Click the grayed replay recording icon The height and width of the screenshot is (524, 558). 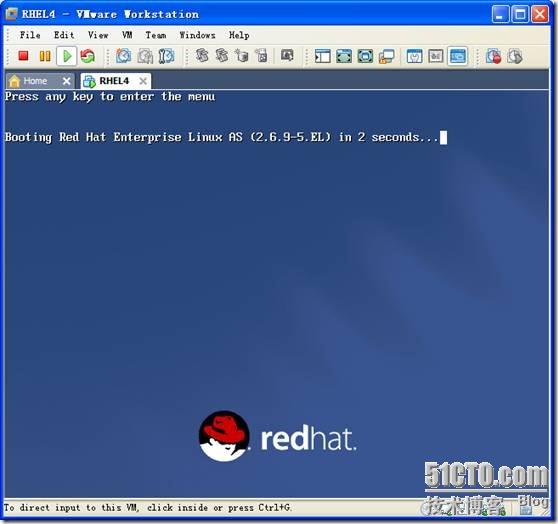[515, 56]
